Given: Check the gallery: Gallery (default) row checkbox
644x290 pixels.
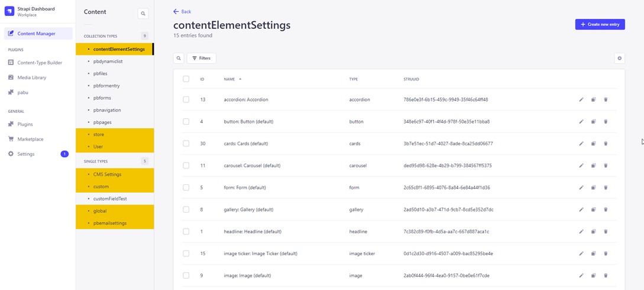Looking at the screenshot, I should pos(186,210).
